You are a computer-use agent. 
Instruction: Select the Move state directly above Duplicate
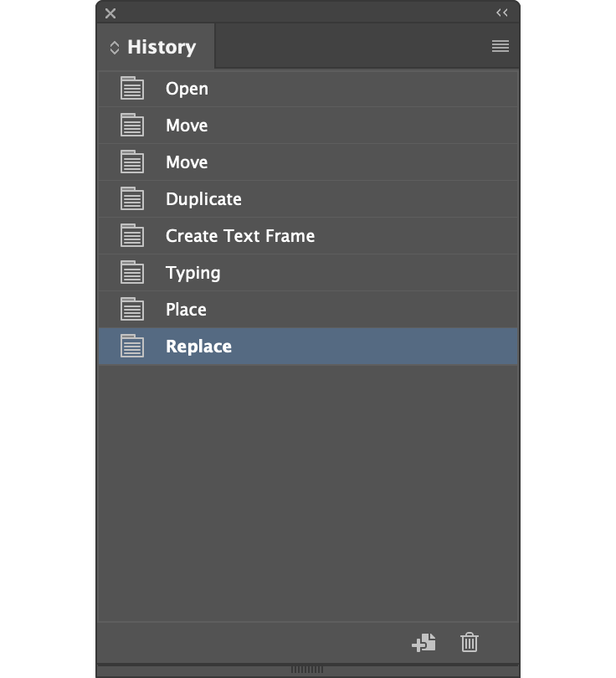click(187, 162)
